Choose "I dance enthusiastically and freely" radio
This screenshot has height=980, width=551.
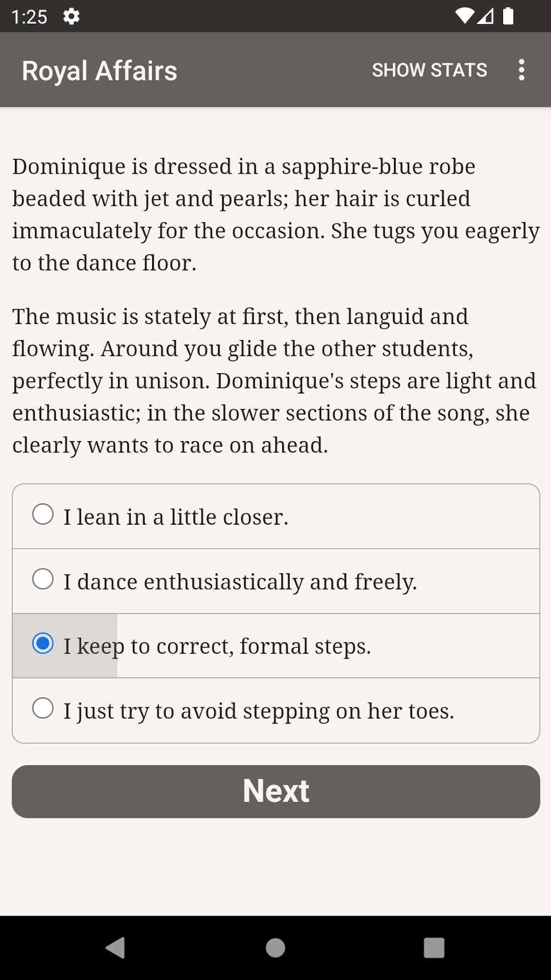(43, 579)
